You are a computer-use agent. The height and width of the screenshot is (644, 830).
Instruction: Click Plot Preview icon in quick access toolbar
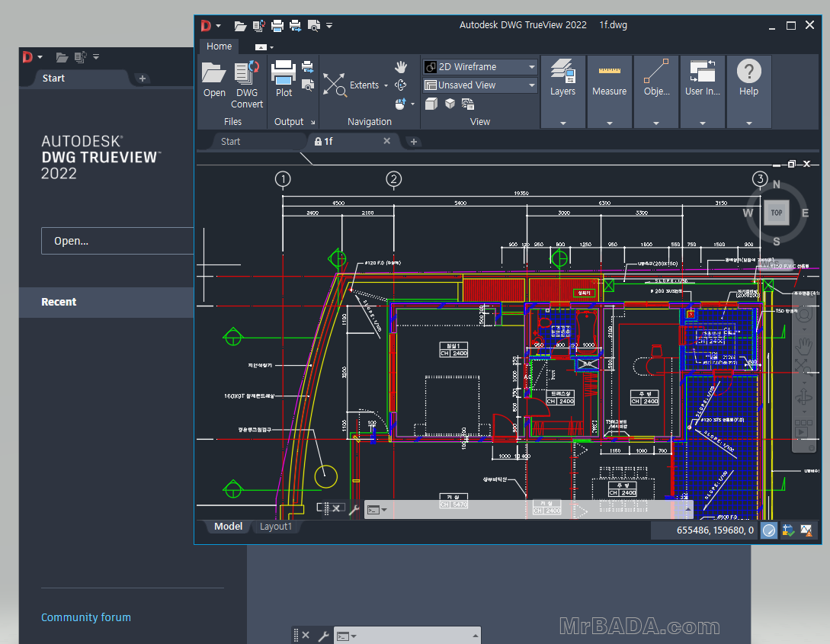[x=314, y=25]
